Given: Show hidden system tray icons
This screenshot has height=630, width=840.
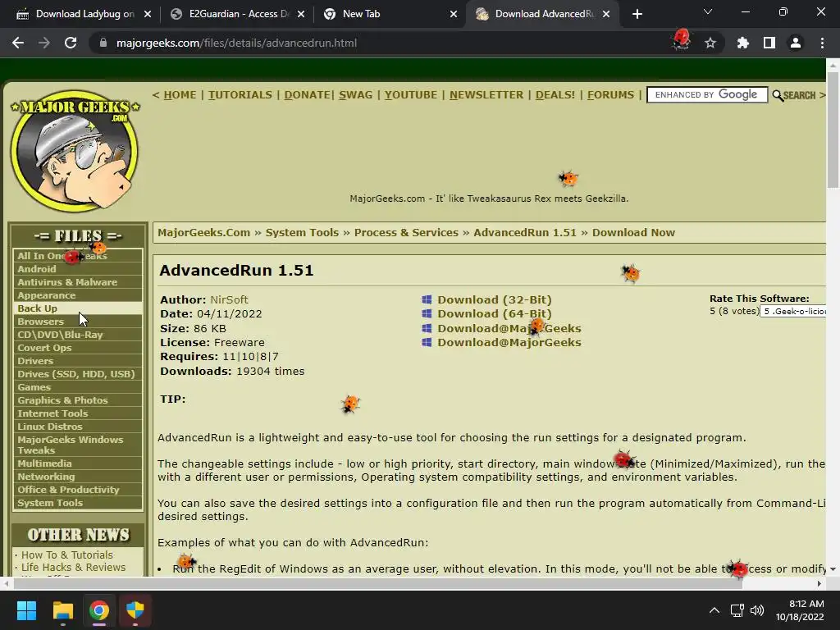Looking at the screenshot, I should 714,610.
